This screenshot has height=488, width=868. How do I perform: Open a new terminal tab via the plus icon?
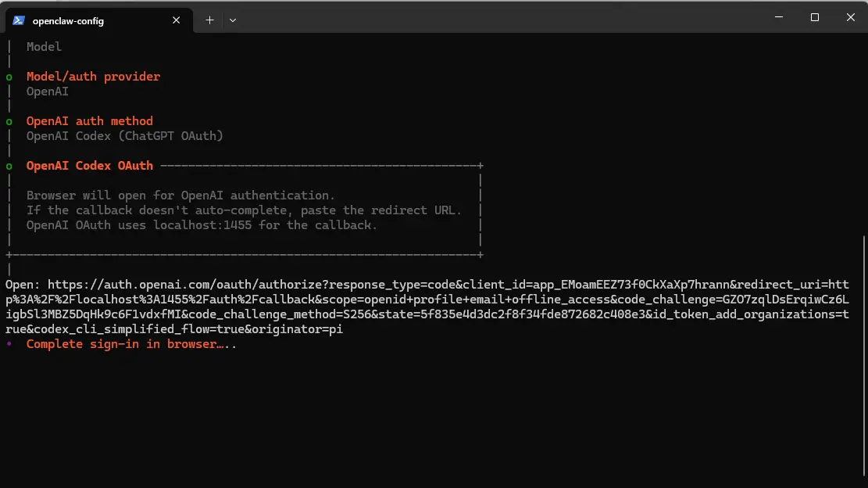point(209,20)
